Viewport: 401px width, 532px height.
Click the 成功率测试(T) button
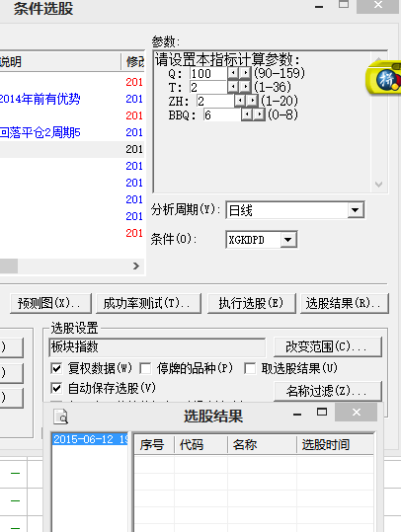[148, 303]
